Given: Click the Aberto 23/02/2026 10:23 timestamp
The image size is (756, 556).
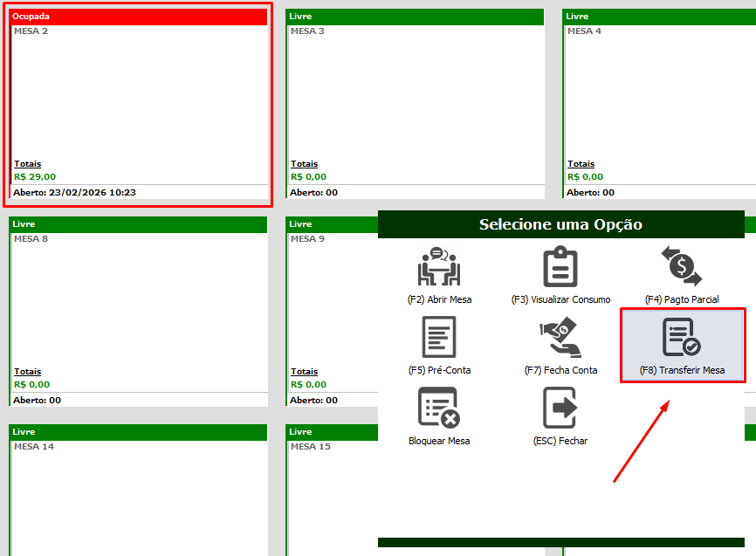Looking at the screenshot, I should click(x=75, y=192).
